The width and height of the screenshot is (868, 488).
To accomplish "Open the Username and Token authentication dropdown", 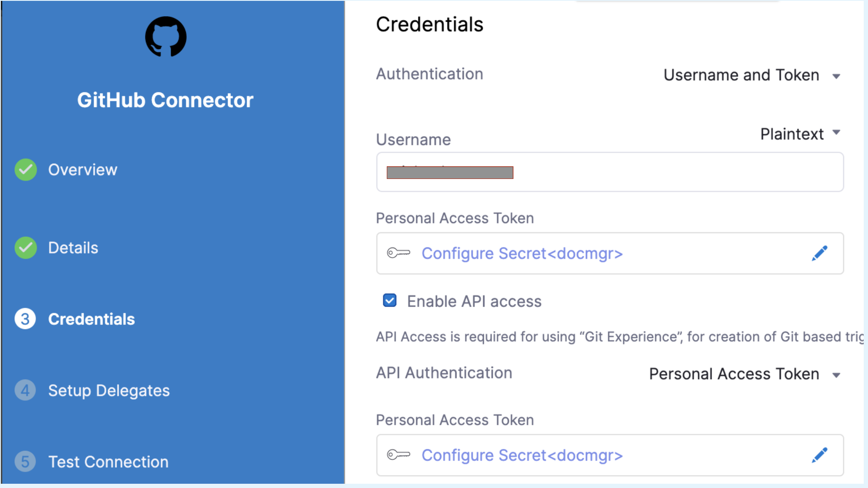I will point(751,75).
